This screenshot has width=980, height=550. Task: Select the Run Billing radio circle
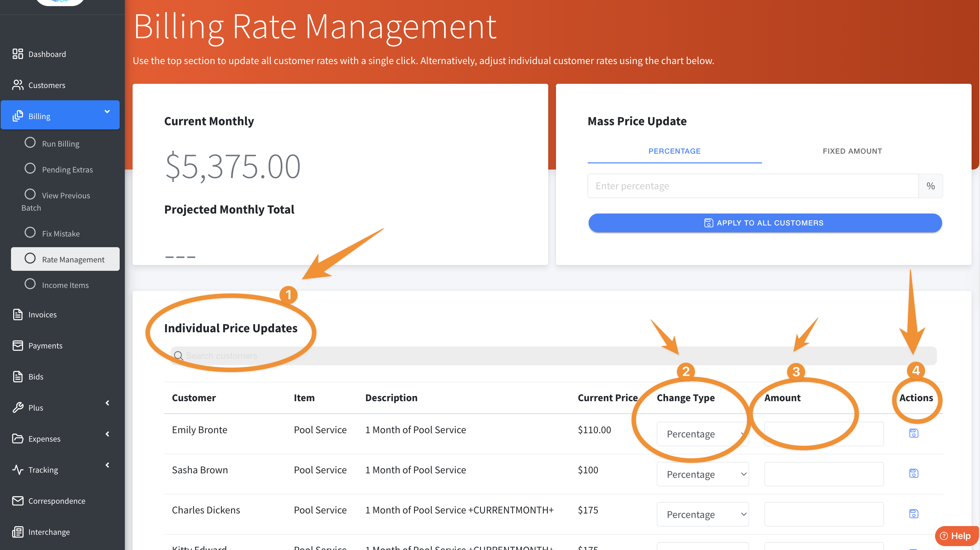30,142
